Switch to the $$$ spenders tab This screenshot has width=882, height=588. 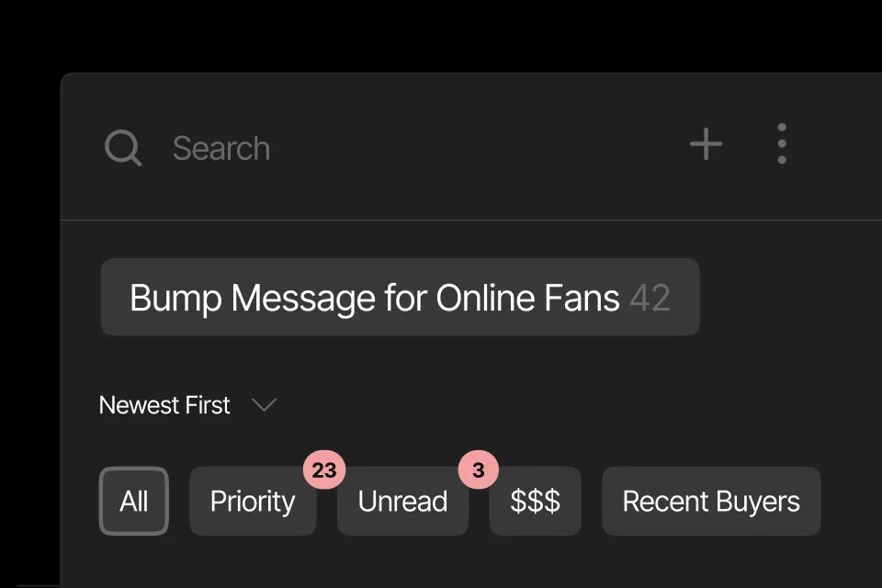[535, 501]
